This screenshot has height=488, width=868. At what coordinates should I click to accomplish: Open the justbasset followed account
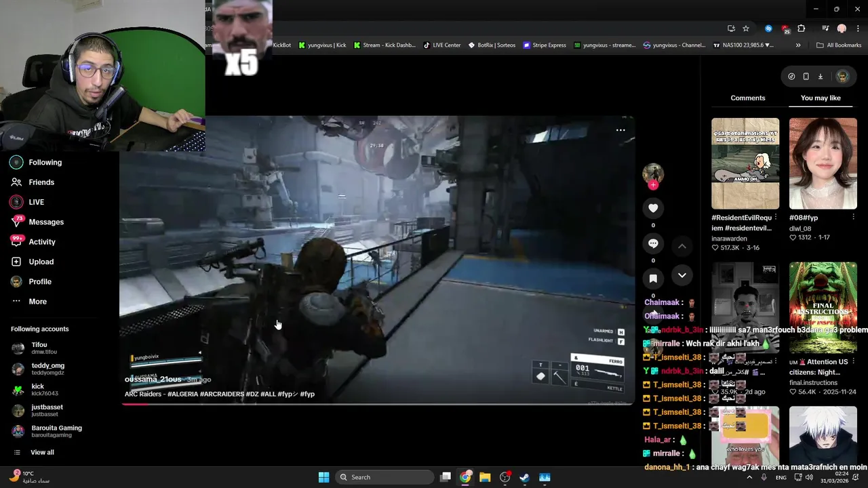pyautogui.click(x=37, y=411)
